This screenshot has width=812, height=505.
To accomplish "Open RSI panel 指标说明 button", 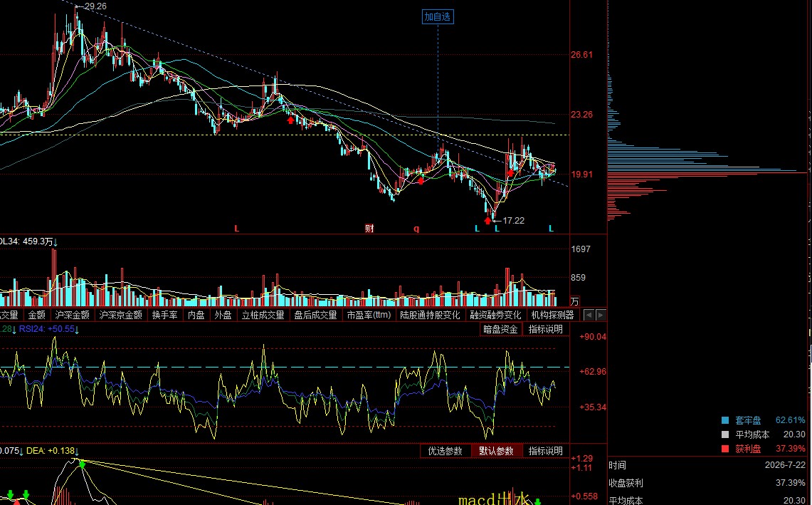I will (x=545, y=329).
